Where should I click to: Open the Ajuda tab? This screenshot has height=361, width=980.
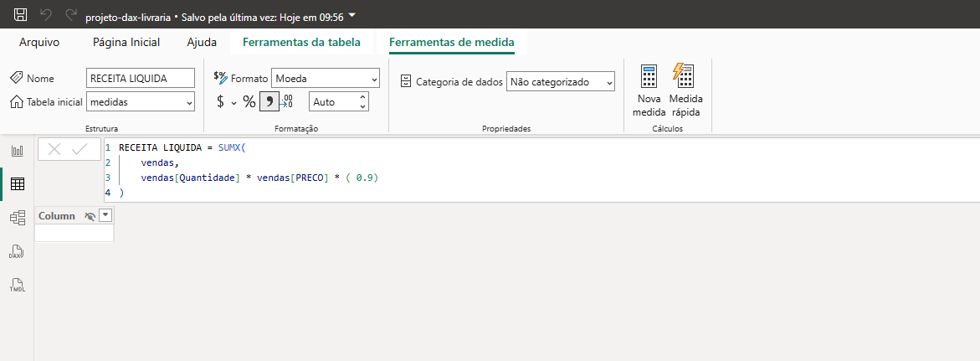202,43
